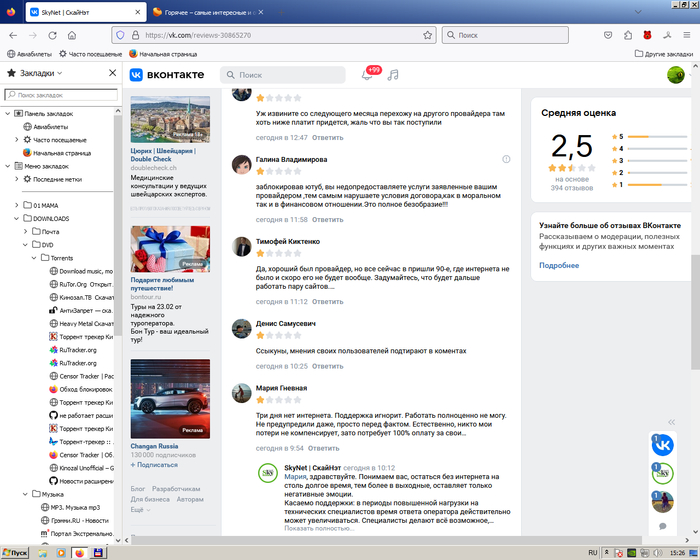Screen dimensions: 700x560
Task: Click the Поиск закладок search field
Action: point(60,94)
